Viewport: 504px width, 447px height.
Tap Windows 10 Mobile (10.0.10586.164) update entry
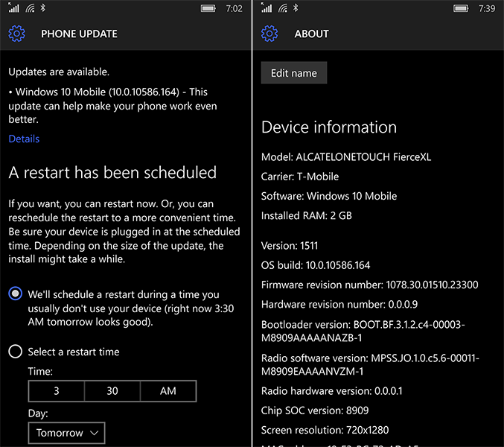tap(112, 106)
